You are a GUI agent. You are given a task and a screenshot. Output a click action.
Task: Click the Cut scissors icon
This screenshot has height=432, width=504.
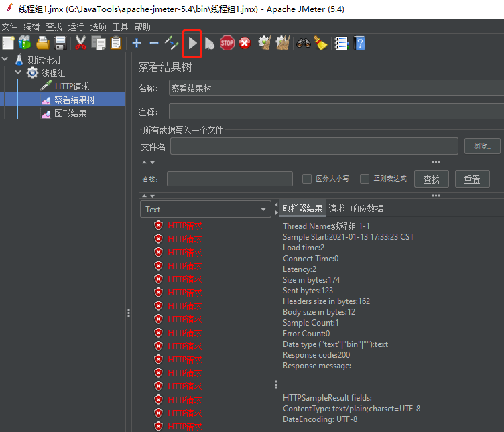(x=80, y=43)
